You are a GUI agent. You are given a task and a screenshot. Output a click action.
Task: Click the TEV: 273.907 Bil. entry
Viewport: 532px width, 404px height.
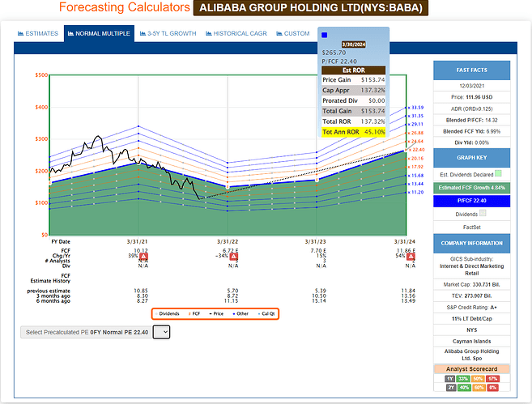[471, 296]
